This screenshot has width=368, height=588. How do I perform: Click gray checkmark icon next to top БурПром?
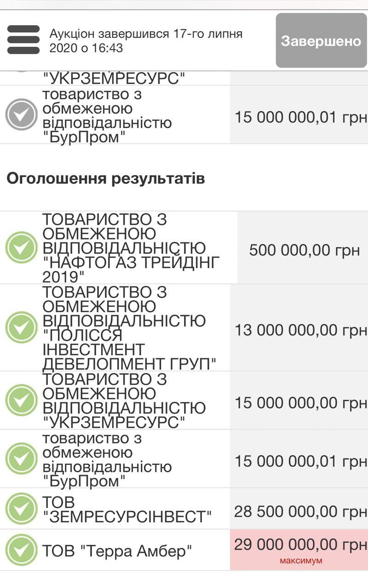21,114
